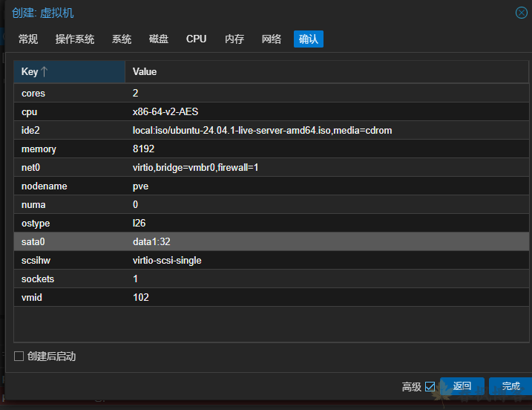The image size is (532, 410).
Task: Select the sockets row key
Action: click(38, 279)
